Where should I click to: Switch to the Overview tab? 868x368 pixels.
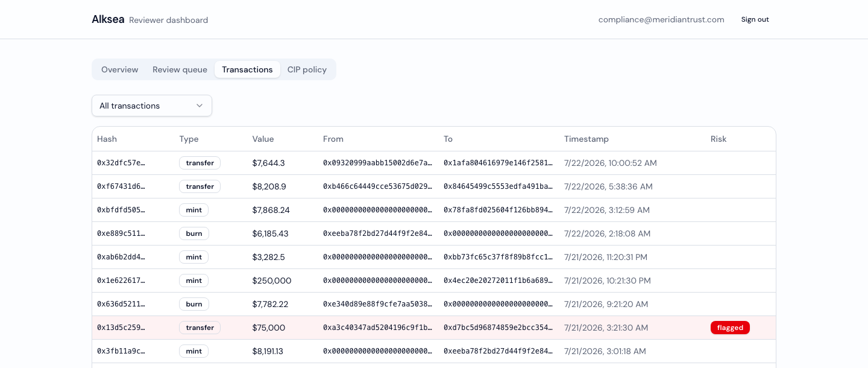pos(120,69)
